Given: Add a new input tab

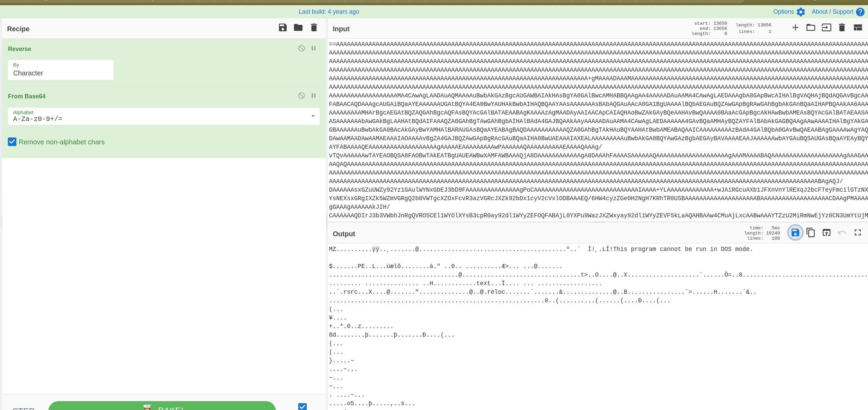Looking at the screenshot, I should [795, 28].
